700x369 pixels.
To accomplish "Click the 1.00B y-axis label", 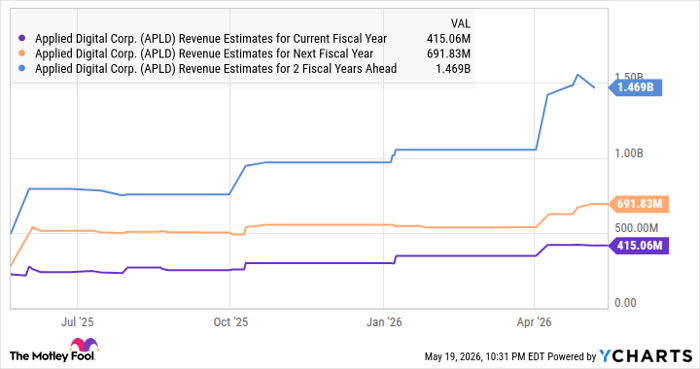I will [629, 153].
